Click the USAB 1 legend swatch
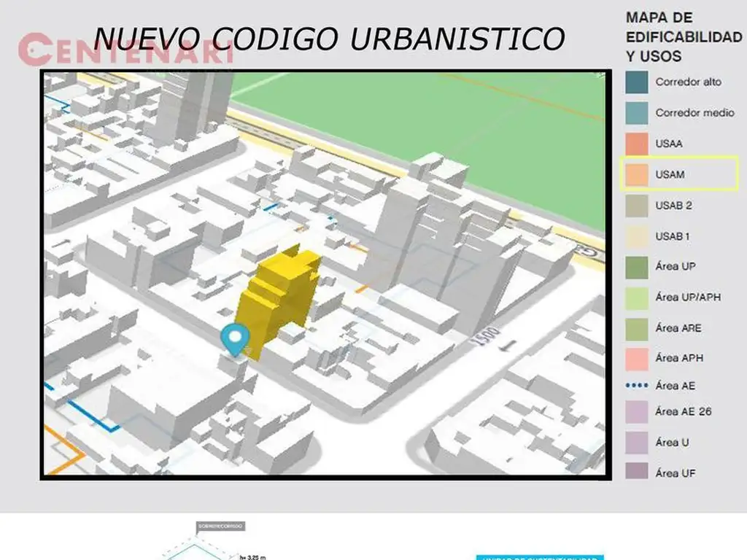This screenshot has height=560, width=747. pos(637,236)
